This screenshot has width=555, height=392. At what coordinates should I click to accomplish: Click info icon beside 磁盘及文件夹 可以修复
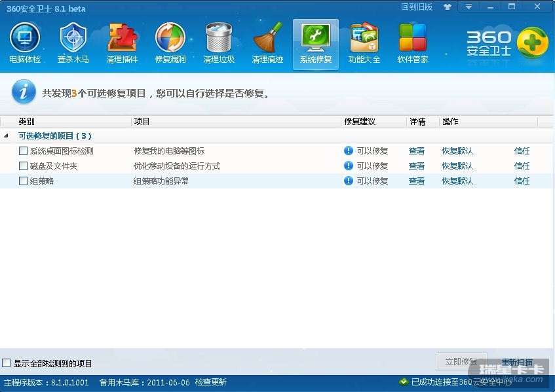pyautogui.click(x=349, y=166)
